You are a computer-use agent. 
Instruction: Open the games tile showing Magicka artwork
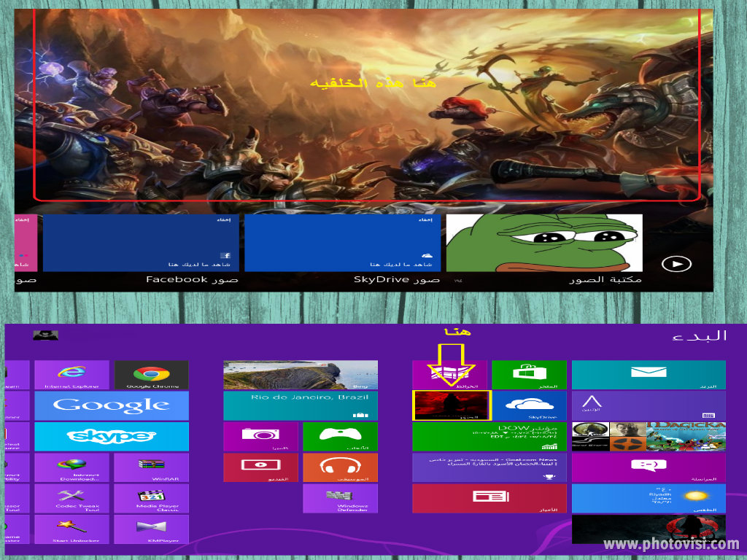point(649,437)
